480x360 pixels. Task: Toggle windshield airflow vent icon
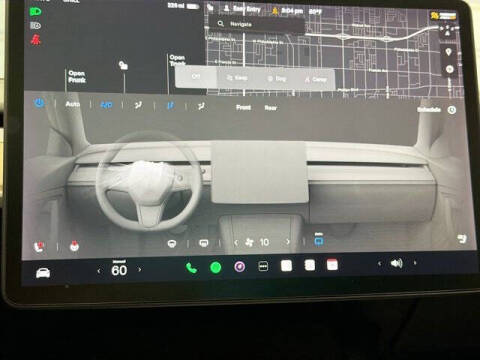click(201, 107)
